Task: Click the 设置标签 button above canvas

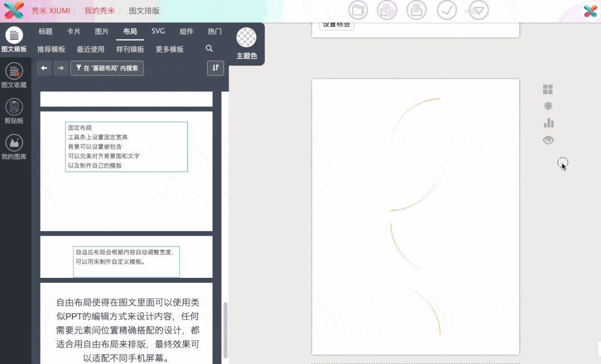Action: point(336,25)
